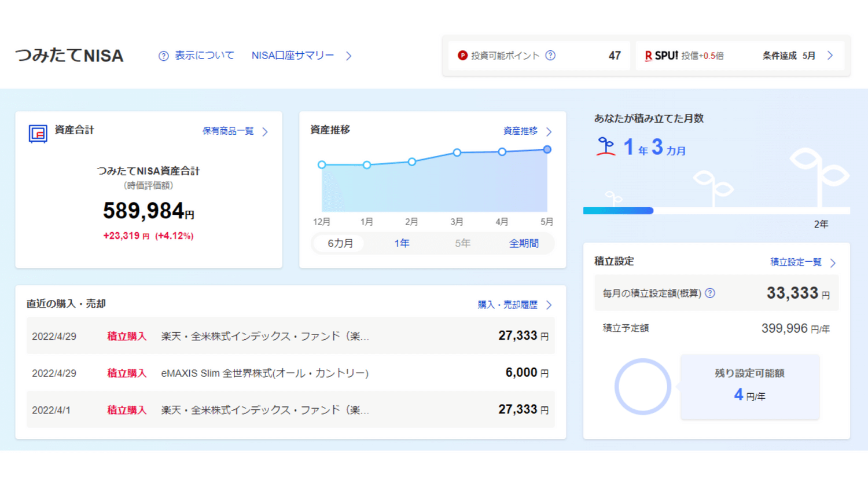Viewport: 868px width, 488px height.
Task: Click the 4月 data point on chart
Action: [502, 152]
